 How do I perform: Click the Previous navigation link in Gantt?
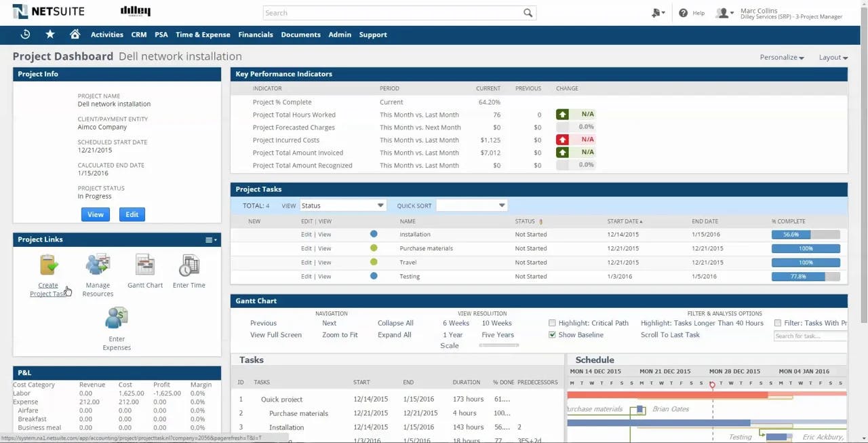[x=263, y=323]
